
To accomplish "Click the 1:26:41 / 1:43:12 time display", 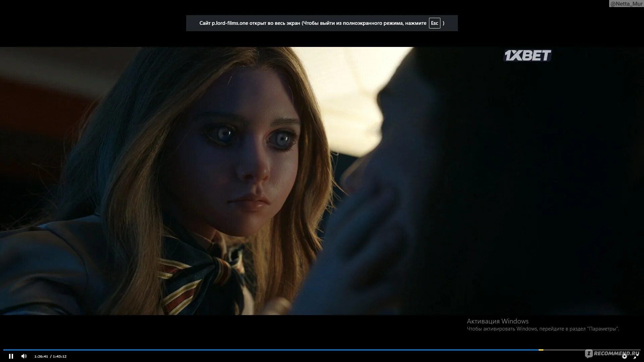I will coord(50,357).
